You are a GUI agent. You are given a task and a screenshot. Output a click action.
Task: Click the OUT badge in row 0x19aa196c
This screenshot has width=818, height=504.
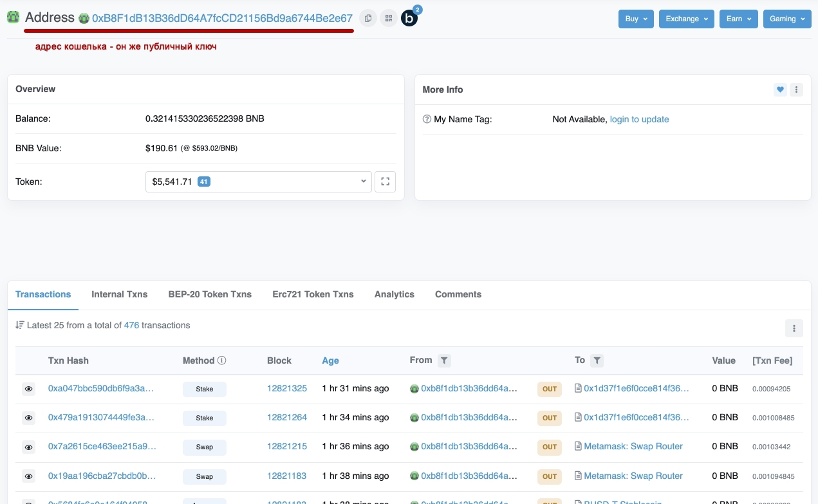point(550,476)
